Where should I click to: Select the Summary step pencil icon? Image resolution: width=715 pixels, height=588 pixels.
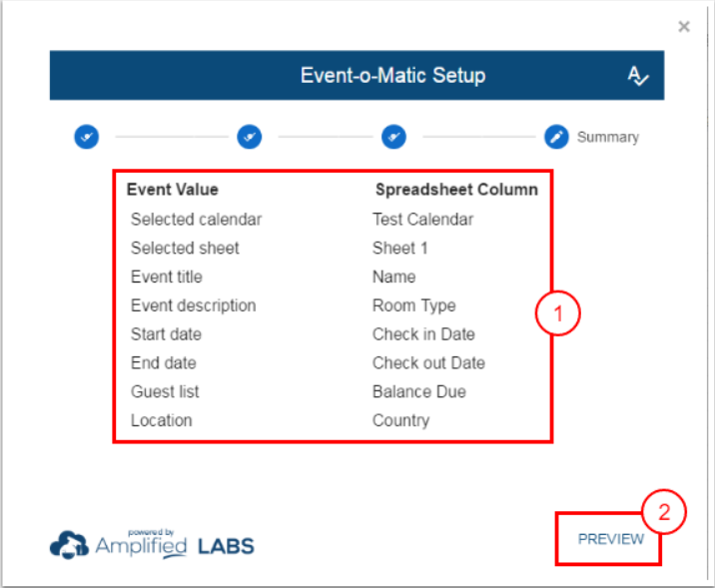556,137
